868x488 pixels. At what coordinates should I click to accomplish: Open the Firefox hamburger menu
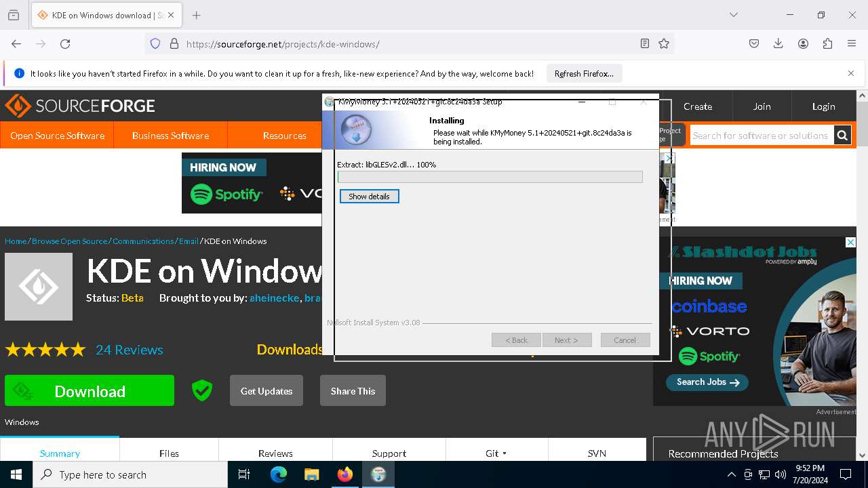[x=852, y=43]
